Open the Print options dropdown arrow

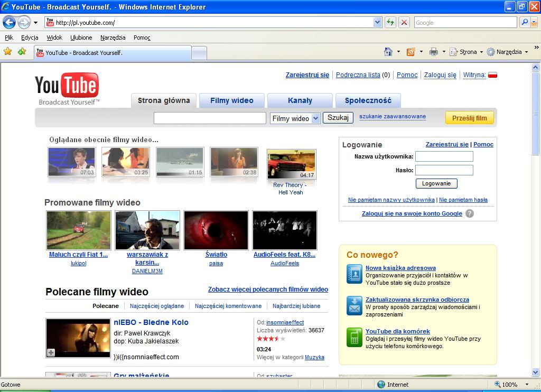444,52
